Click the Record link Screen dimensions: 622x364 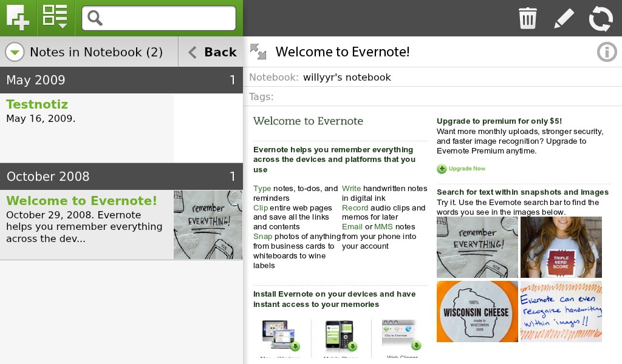tap(355, 208)
